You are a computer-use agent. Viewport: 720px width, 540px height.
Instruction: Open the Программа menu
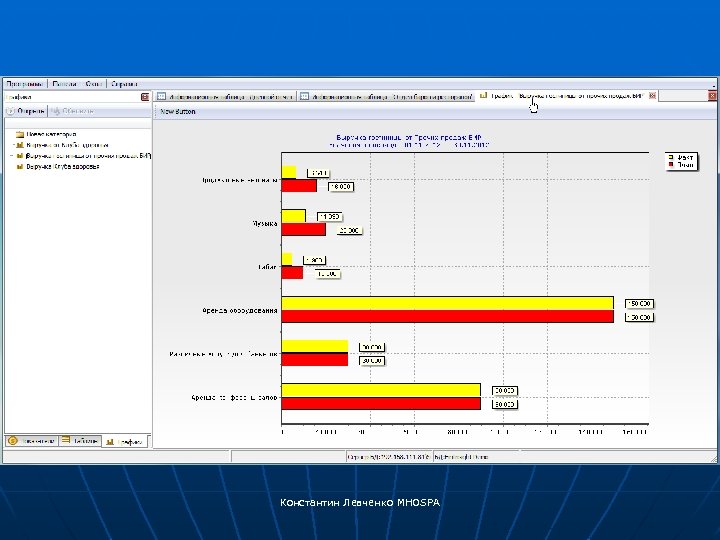(x=25, y=84)
